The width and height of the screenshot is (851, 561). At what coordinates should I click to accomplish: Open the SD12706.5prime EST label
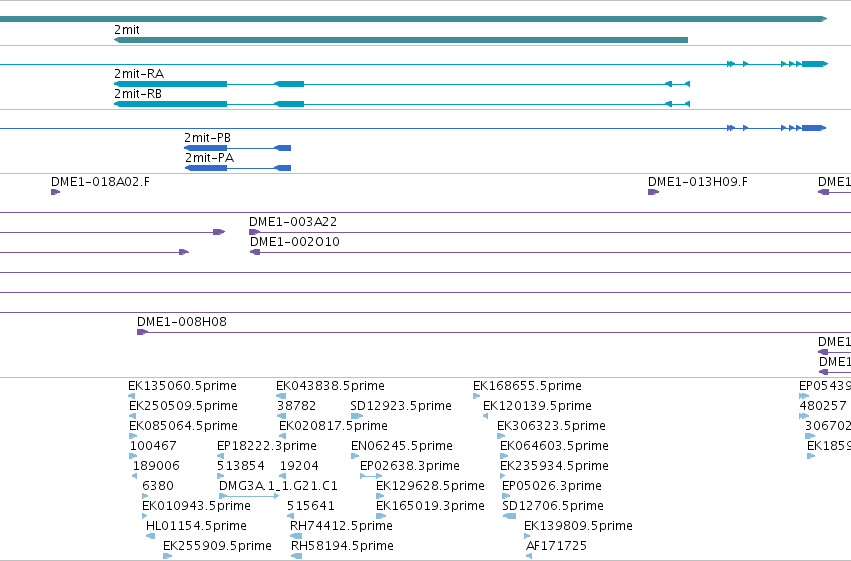[553, 506]
